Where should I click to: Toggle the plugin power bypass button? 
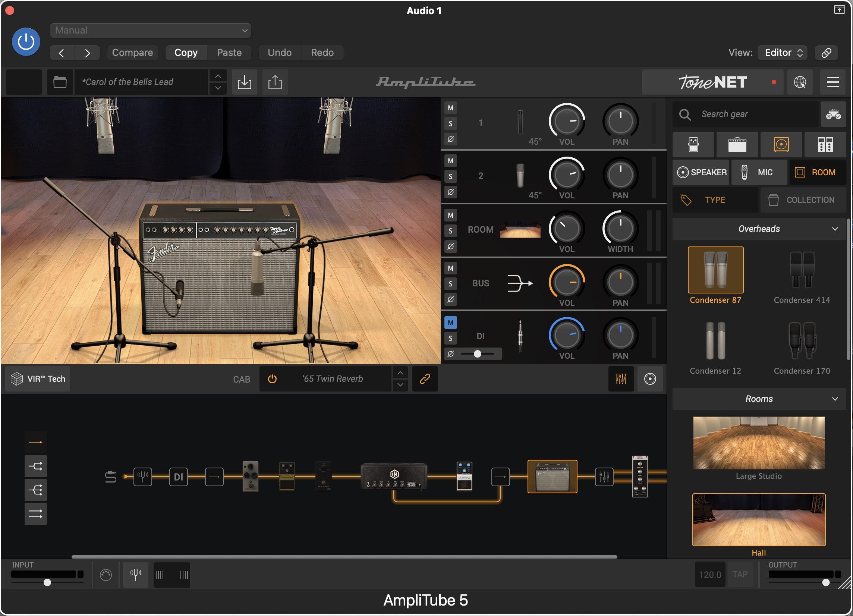coord(26,42)
